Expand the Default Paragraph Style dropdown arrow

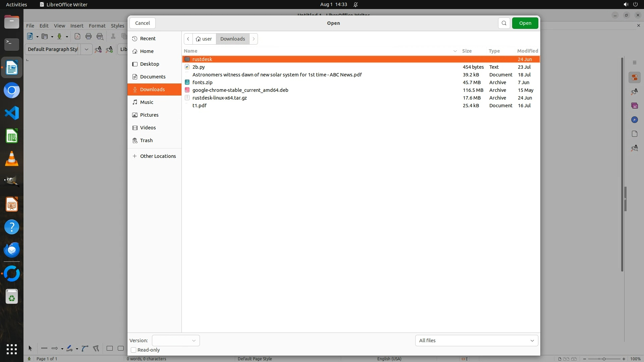(86, 49)
